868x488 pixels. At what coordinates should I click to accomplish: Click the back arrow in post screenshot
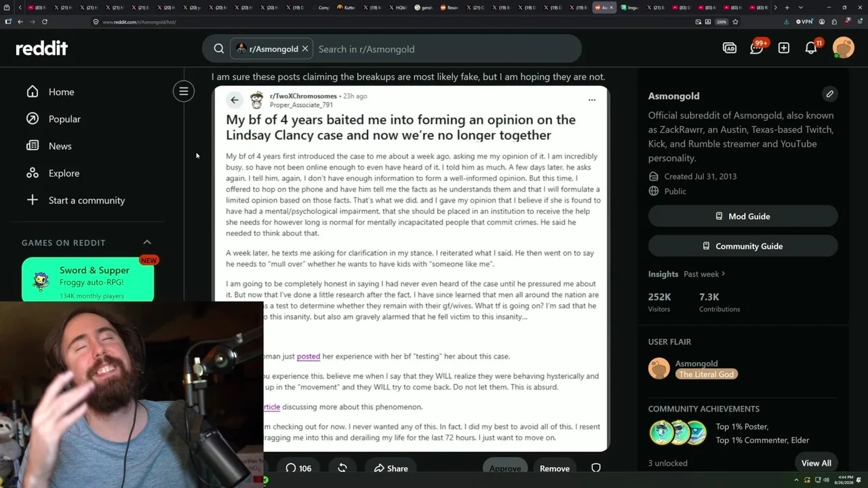click(x=235, y=100)
